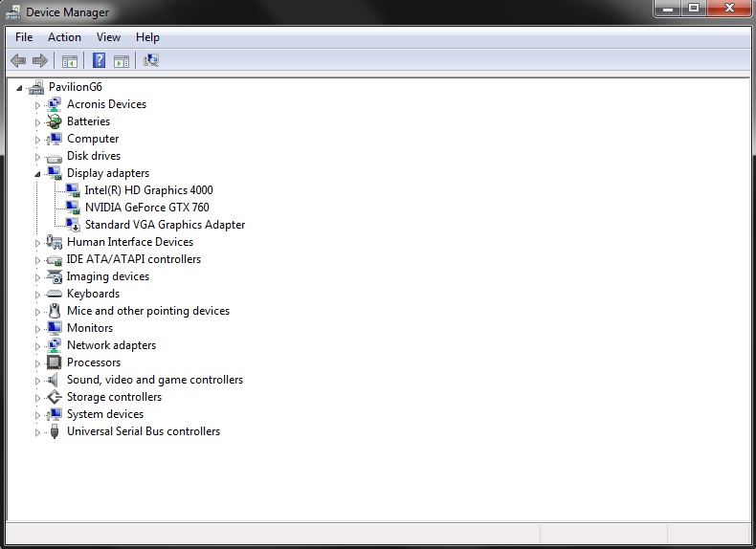Click the Show/Hide Action Pane toolbar icon
The width and height of the screenshot is (756, 549).
click(122, 60)
